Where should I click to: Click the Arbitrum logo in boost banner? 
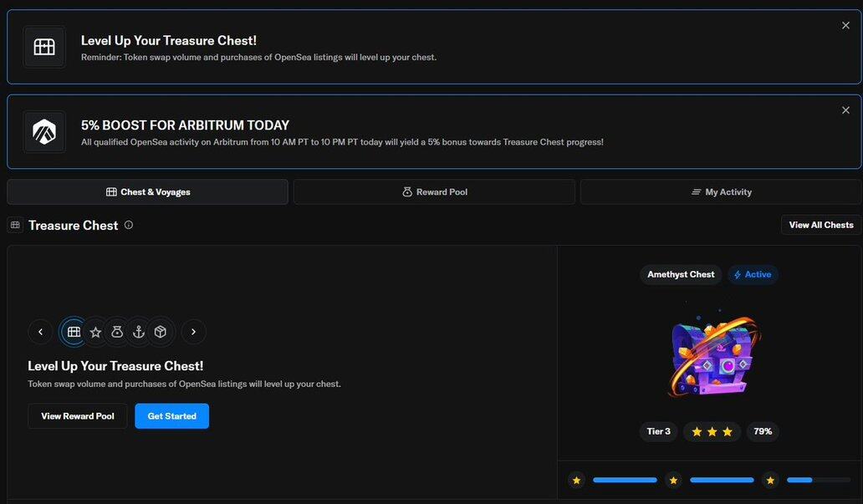point(44,131)
